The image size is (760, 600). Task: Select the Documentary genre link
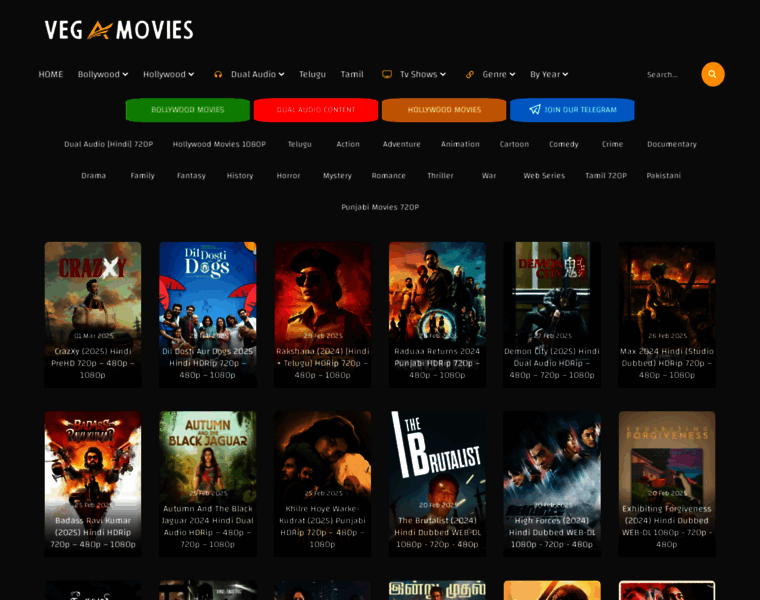(672, 144)
